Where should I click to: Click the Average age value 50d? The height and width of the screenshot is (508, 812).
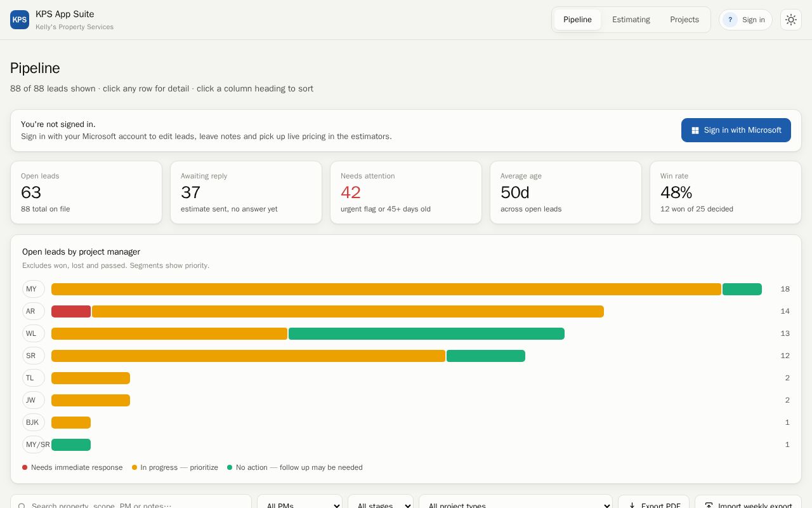[x=515, y=192]
